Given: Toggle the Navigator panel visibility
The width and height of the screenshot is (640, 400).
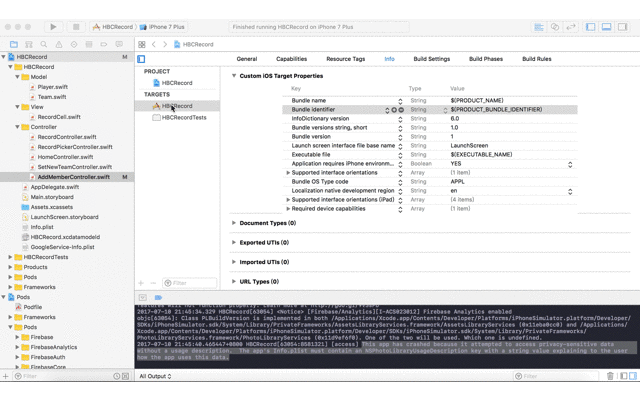Looking at the screenshot, I should (x=591, y=27).
